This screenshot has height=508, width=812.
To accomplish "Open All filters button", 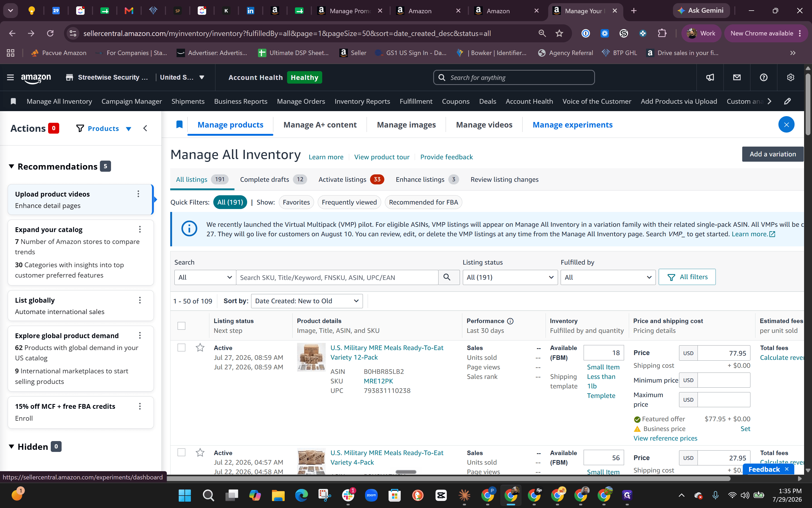I will 687,277.
